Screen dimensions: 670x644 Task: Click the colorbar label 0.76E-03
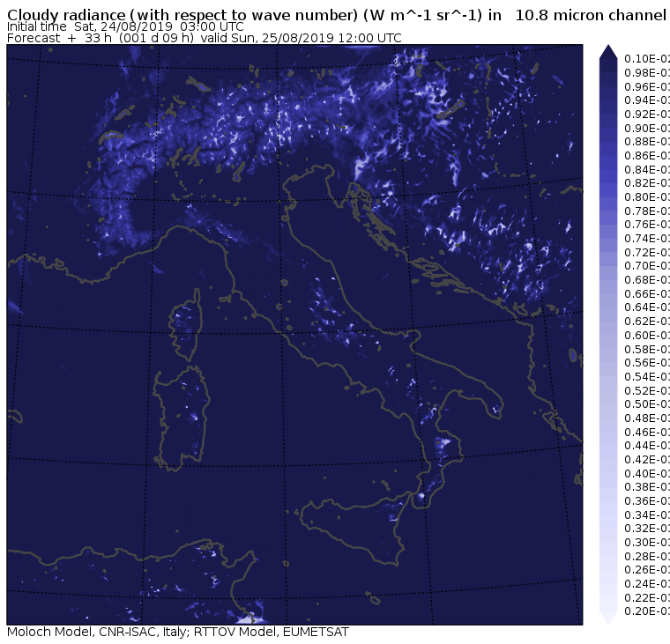click(x=647, y=225)
